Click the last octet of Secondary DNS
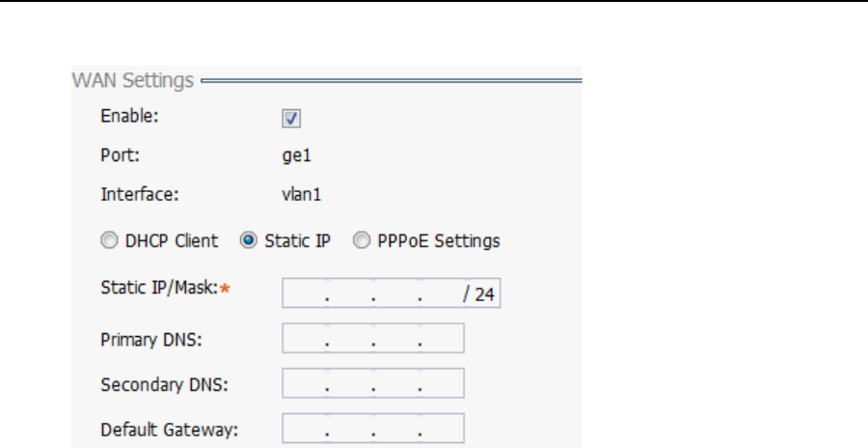868x448 pixels. [442, 384]
